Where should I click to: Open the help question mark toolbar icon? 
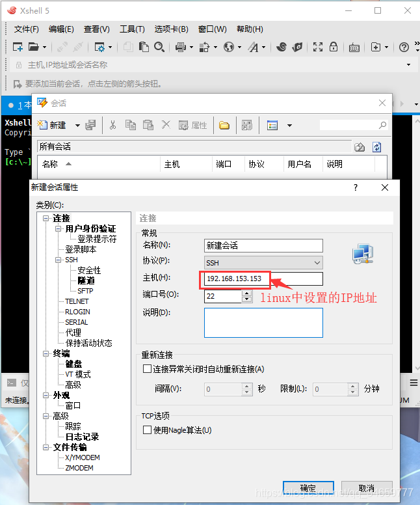tap(404, 48)
